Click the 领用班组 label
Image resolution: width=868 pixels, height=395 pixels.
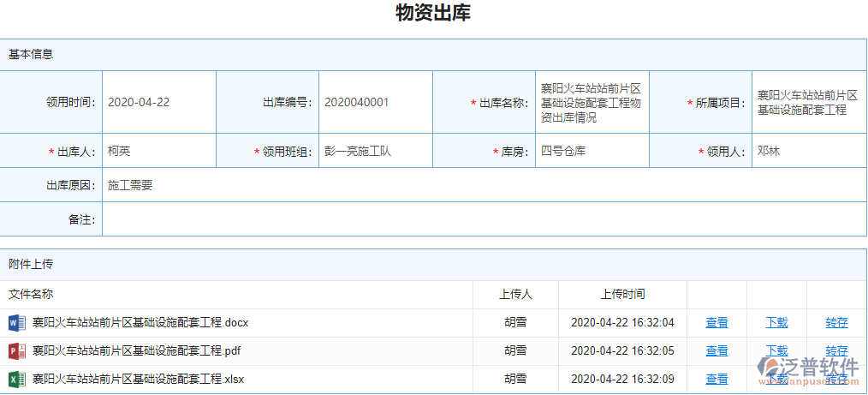coord(282,152)
